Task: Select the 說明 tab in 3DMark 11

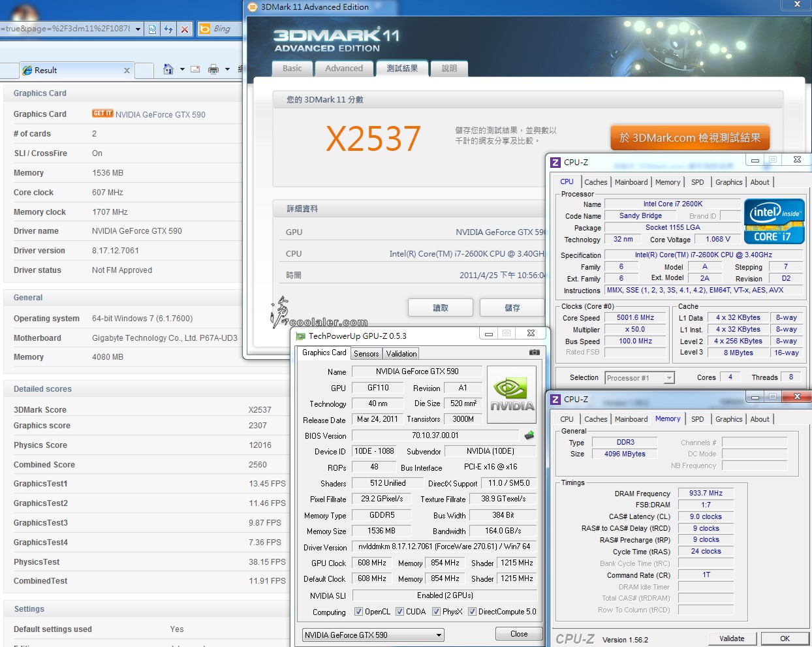Action: tap(449, 69)
